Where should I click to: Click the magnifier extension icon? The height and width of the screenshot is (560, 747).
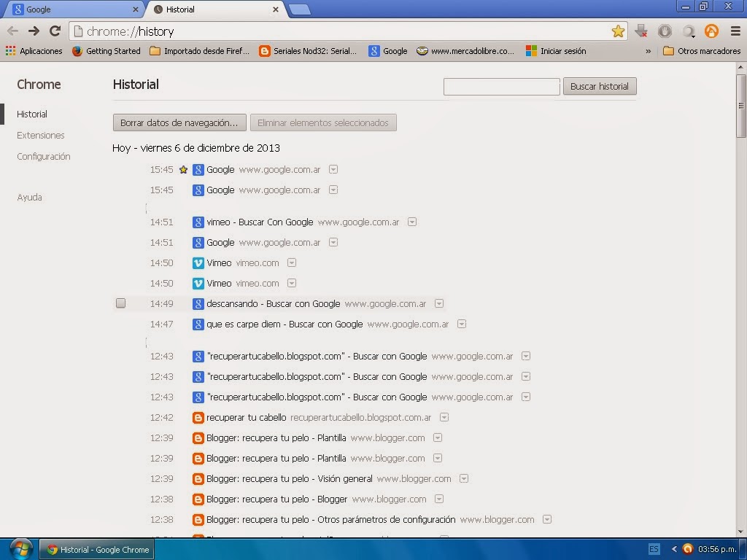(x=689, y=31)
